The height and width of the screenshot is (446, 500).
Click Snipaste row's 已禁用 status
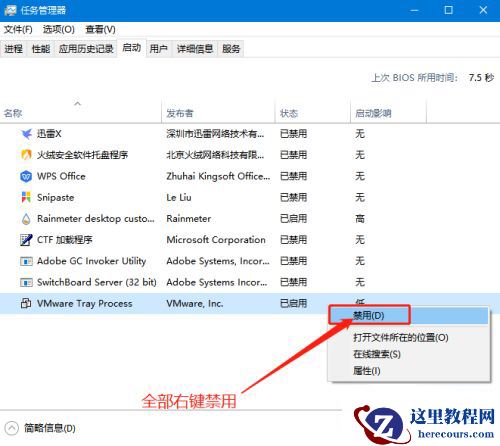tap(293, 198)
